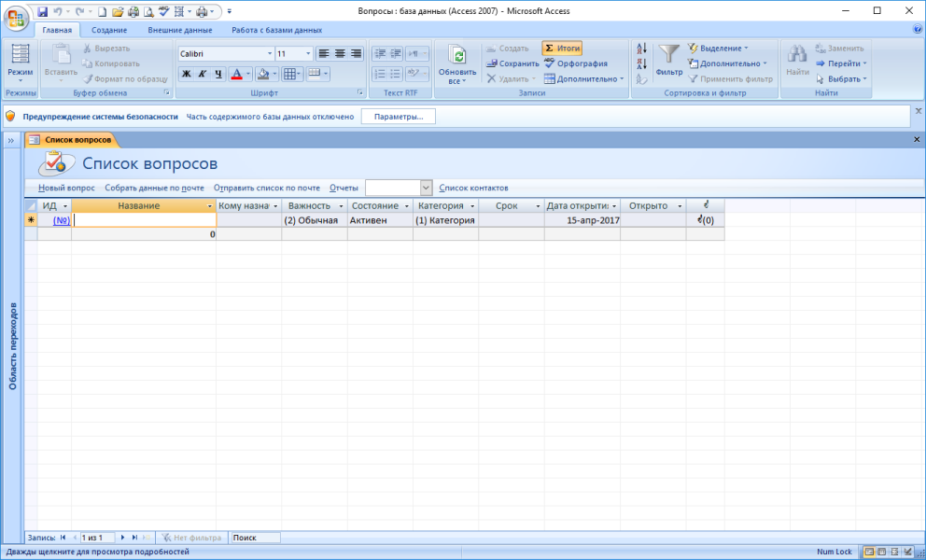Toggle Итоги totals button
The height and width of the screenshot is (560, 926).
click(562, 48)
